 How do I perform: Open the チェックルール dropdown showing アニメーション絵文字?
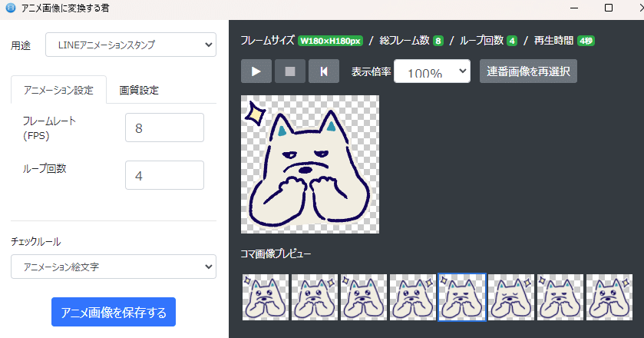114,267
